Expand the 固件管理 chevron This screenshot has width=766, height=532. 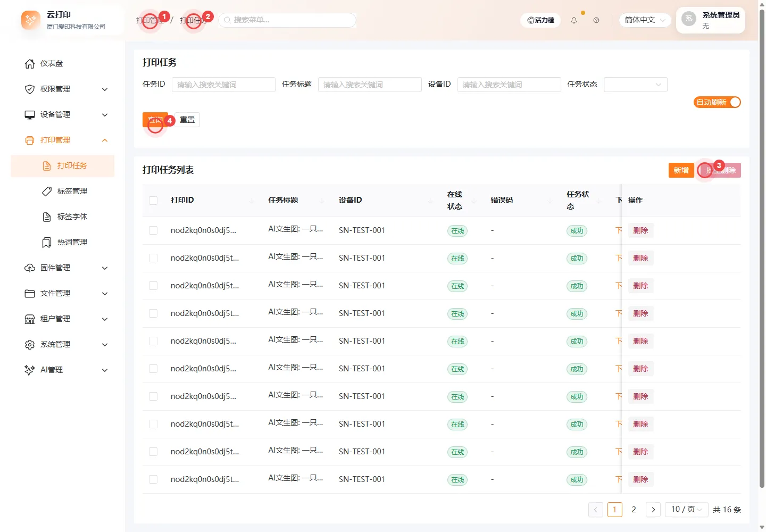click(105, 268)
